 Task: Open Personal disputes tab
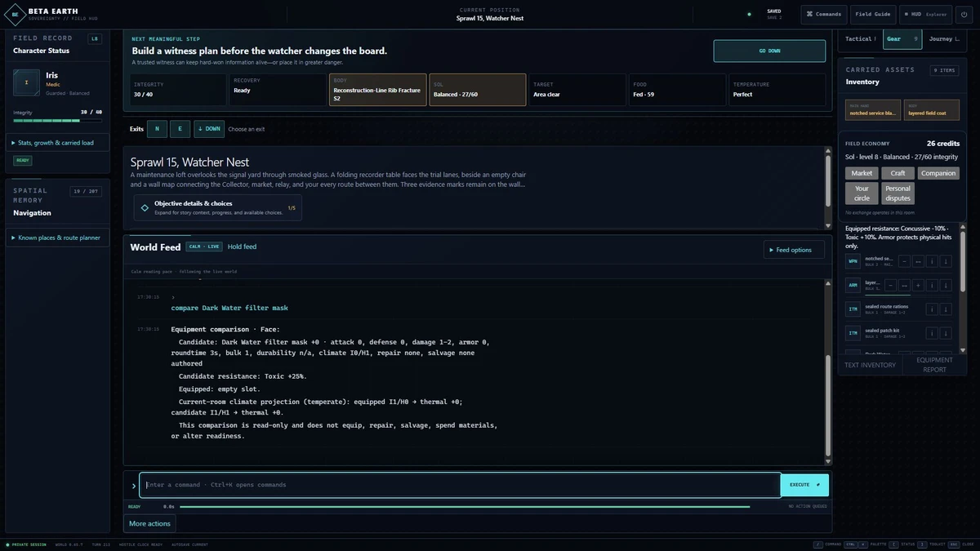pyautogui.click(x=898, y=193)
